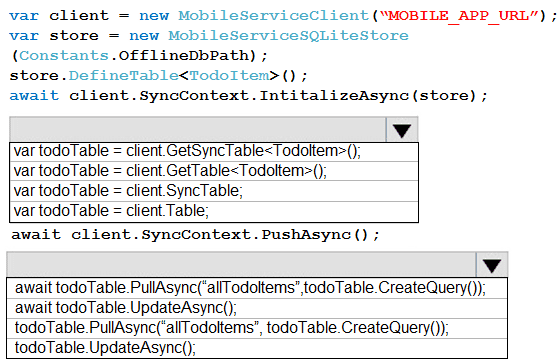The image size is (559, 363).
Task: Click MobileServiceClient class name
Action: point(273,16)
